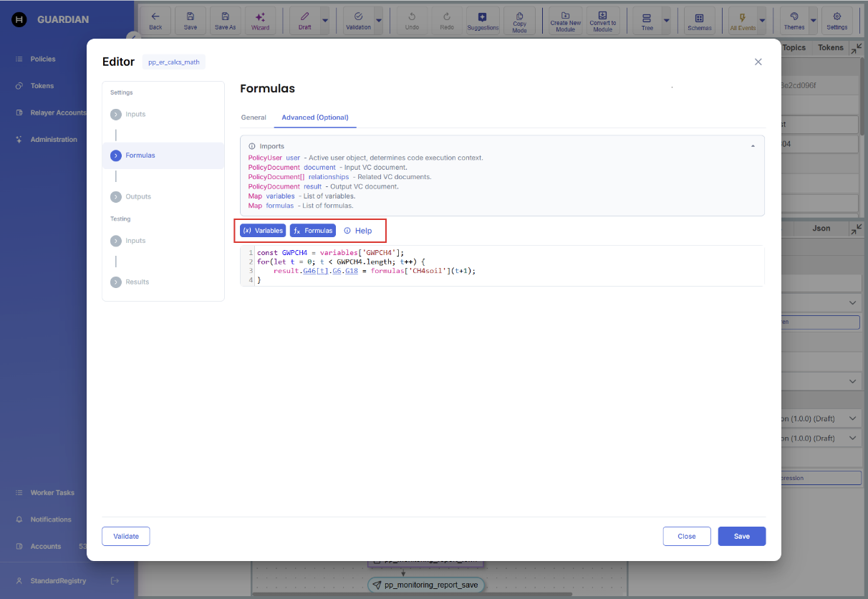Open the Validation dropdown arrow
Screen dimensions: 868x599
pos(379,21)
